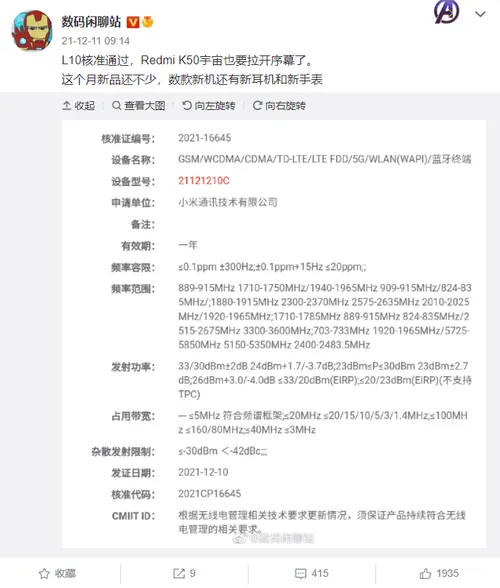Click the clockwise rotate arrow icon
Image resolution: width=500 pixels, height=588 pixels.
tap(257, 106)
